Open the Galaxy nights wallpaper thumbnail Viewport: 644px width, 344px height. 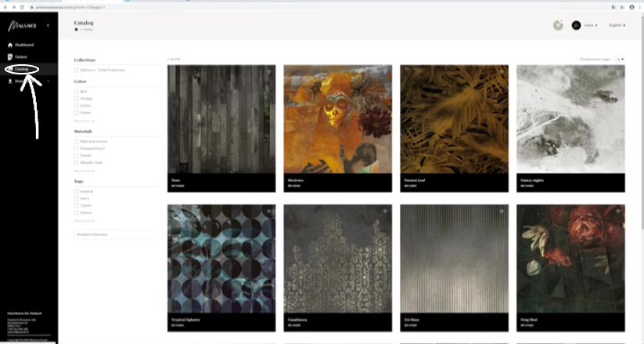click(570, 119)
